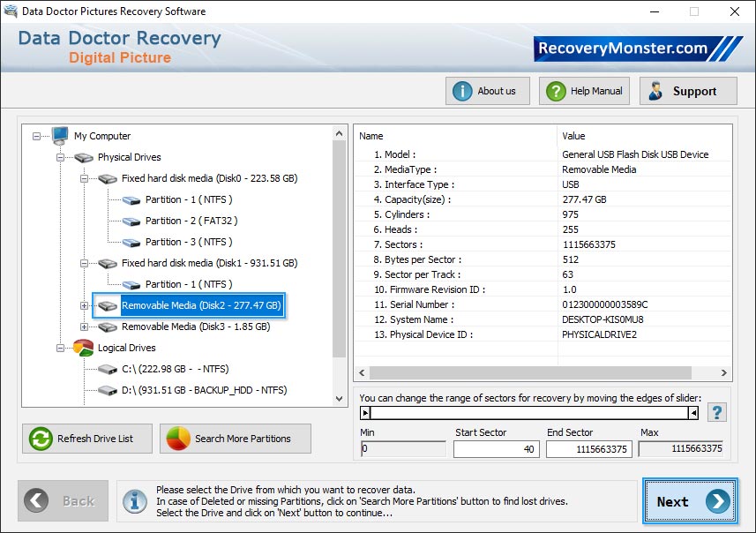The height and width of the screenshot is (533, 756).
Task: Click the sector range slider left arrow
Action: [x=365, y=411]
